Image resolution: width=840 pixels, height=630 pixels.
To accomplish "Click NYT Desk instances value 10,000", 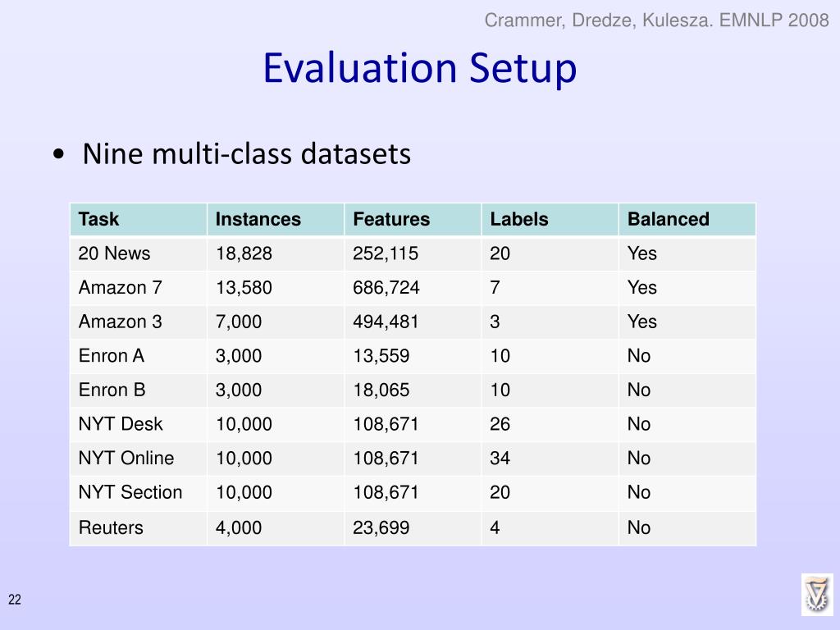I will [244, 424].
